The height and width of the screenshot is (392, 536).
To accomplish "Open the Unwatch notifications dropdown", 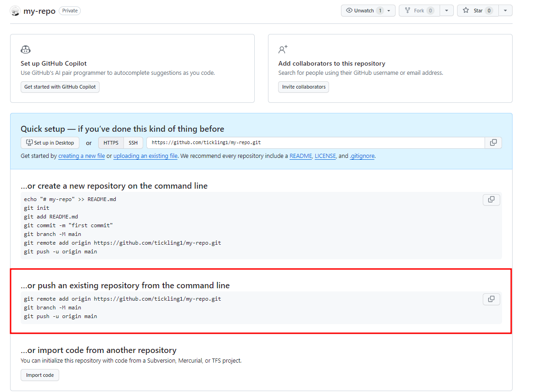I will coord(368,11).
